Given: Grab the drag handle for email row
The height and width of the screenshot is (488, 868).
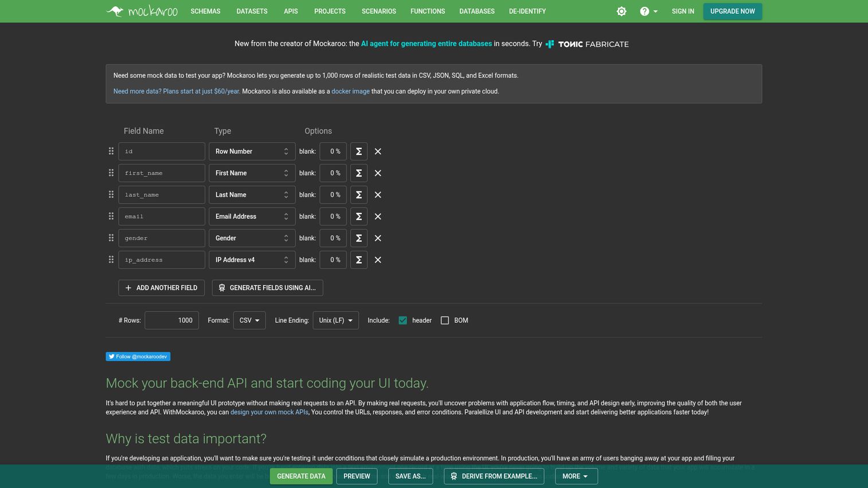Looking at the screenshot, I should click(111, 216).
